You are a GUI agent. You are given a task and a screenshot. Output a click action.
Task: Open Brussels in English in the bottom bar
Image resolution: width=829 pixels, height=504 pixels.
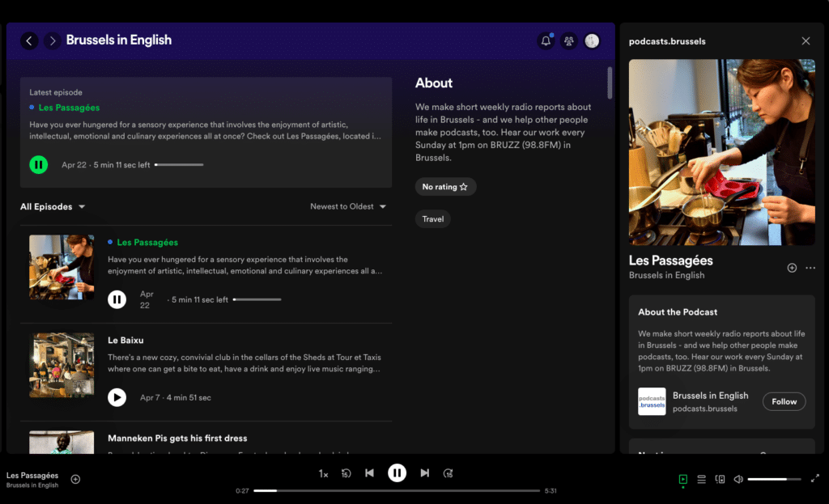click(32, 485)
